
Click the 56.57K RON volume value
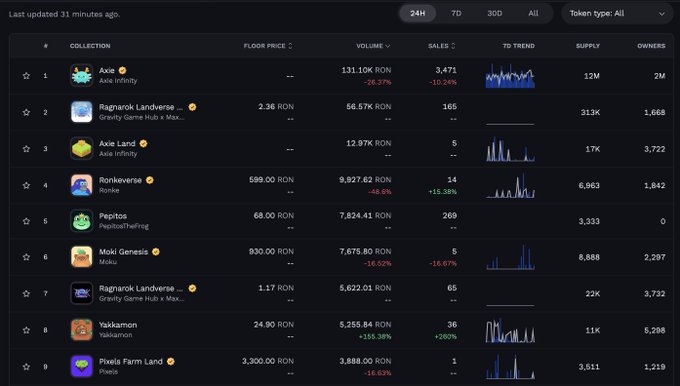coord(369,107)
